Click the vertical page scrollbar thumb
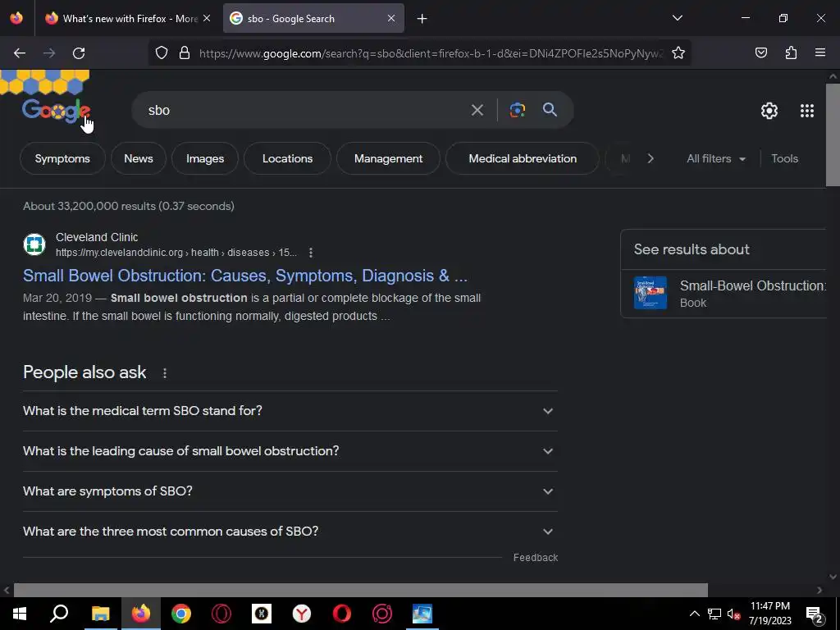Image resolution: width=840 pixels, height=630 pixels. point(833,135)
